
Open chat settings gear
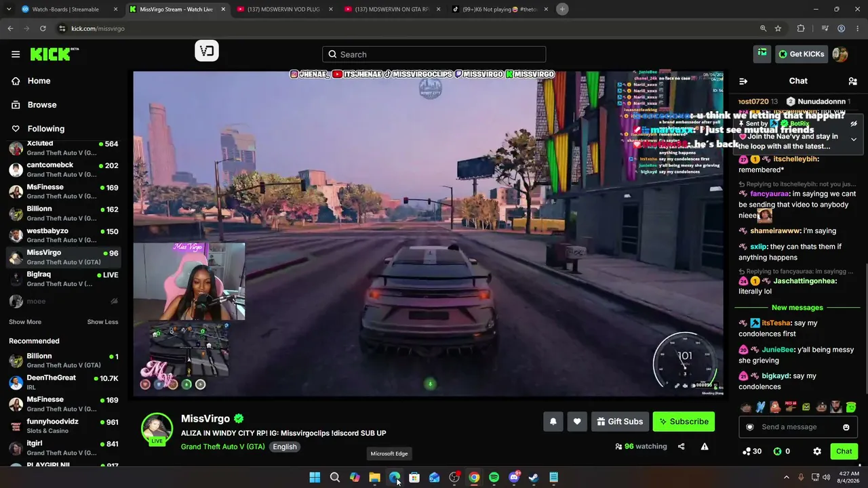click(x=817, y=451)
